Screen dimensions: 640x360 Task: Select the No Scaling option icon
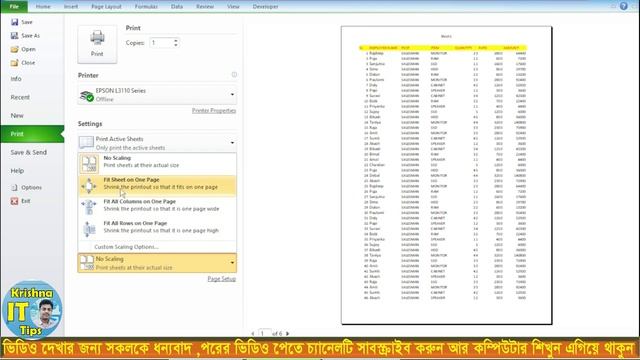[89, 163]
